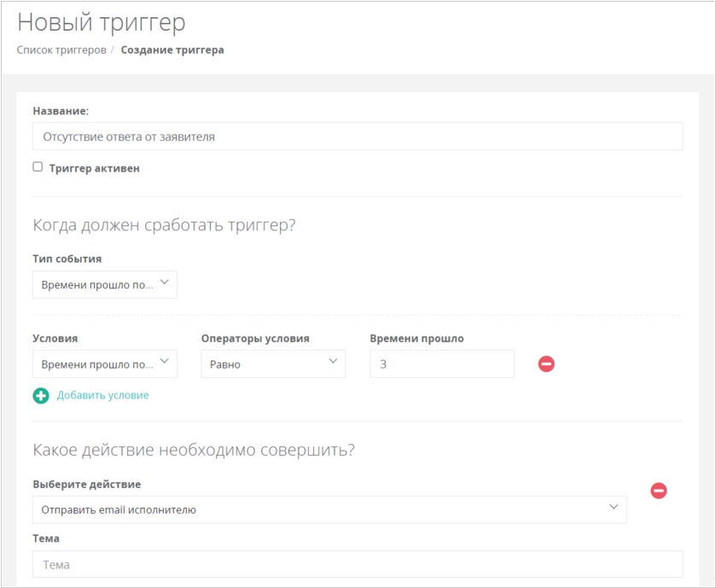This screenshot has width=716, height=588.
Task: Click the green plus icon for adding a condition
Action: pyautogui.click(x=41, y=395)
